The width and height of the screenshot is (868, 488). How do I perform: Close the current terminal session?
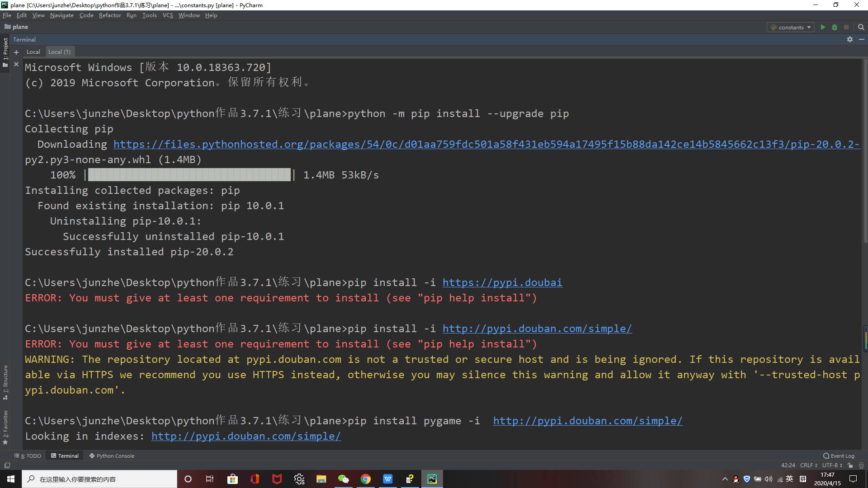point(16,64)
